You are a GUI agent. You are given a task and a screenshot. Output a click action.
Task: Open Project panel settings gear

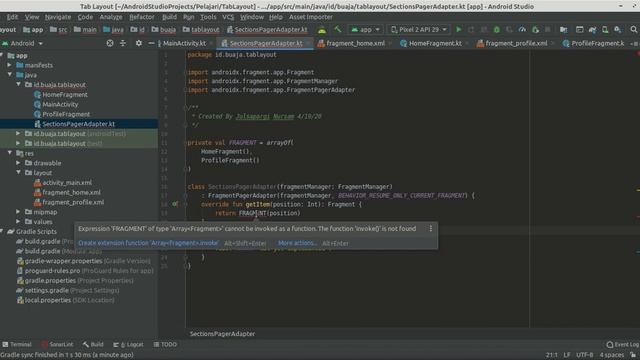[139, 43]
